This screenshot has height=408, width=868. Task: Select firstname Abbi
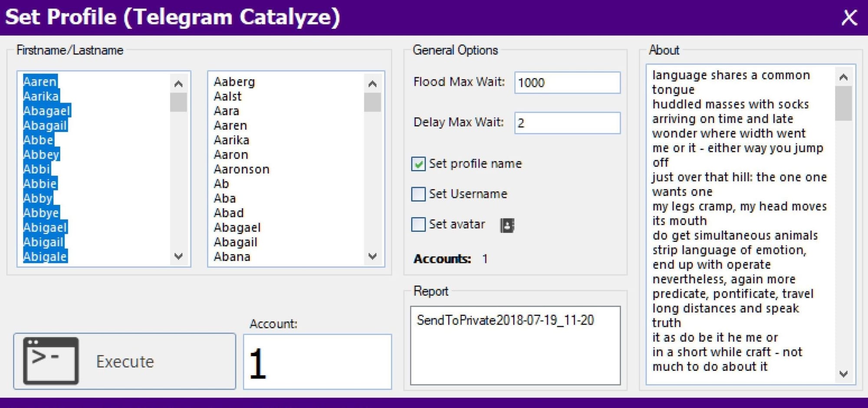(36, 169)
